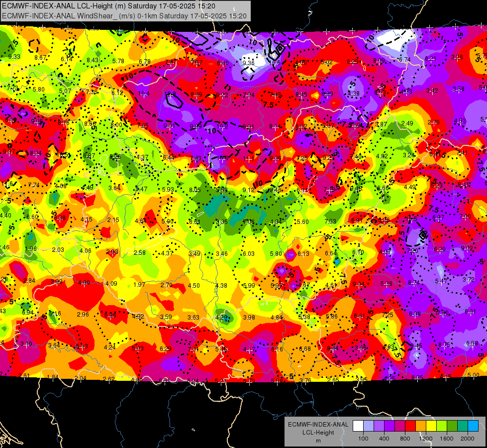
Task: Click the wind shear value 6.78
Action: pos(145,62)
